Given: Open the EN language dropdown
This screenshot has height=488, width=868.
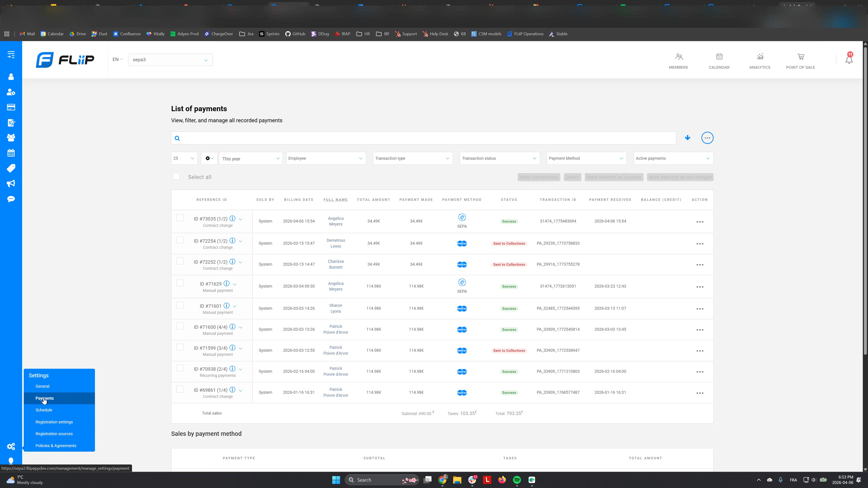Looking at the screenshot, I should 117,60.
